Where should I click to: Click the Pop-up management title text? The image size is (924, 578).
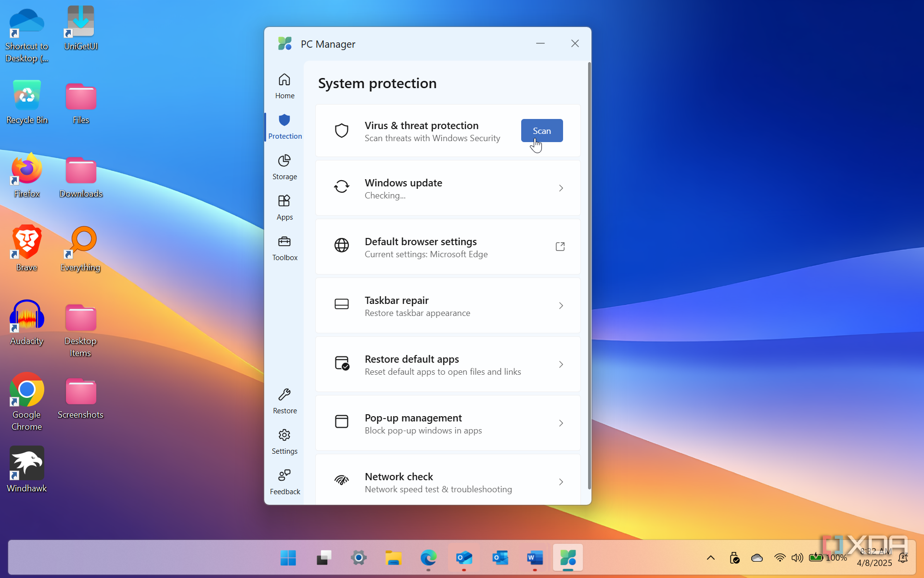tap(413, 418)
